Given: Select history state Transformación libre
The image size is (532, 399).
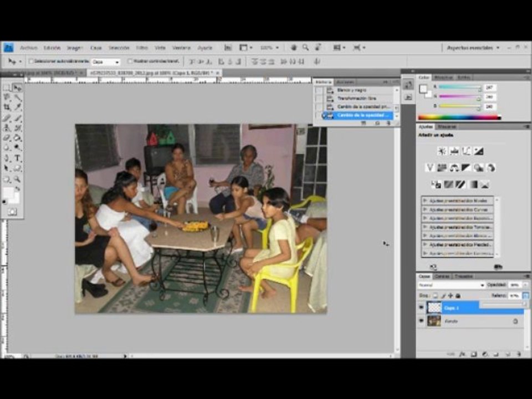Looking at the screenshot, I should pos(356,99).
